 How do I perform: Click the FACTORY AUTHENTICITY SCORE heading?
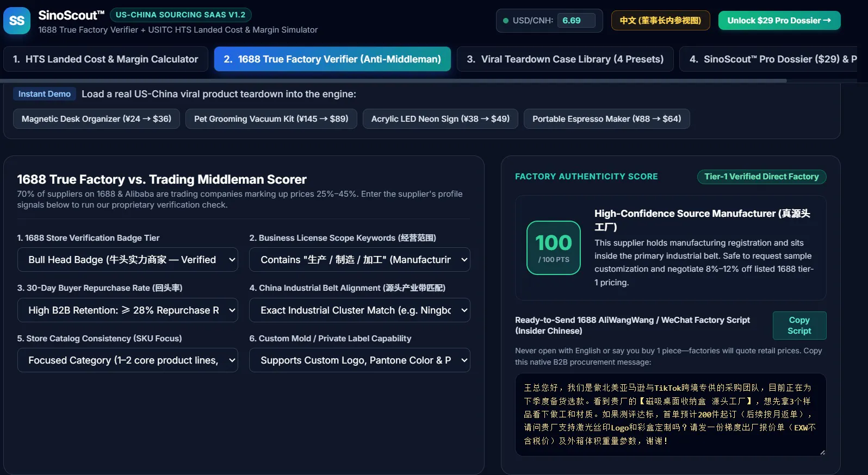(x=586, y=177)
